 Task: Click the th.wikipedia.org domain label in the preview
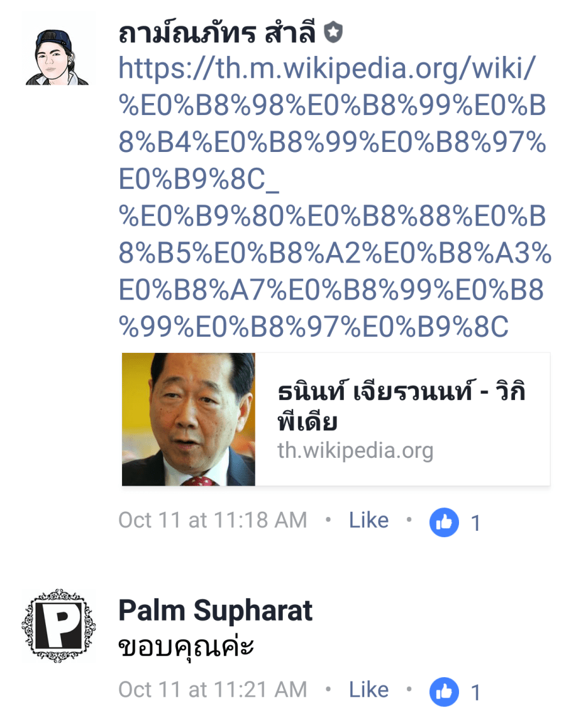pos(355,450)
